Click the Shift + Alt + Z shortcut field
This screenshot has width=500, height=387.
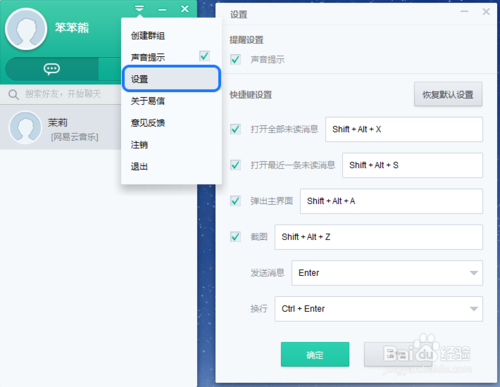point(379,237)
